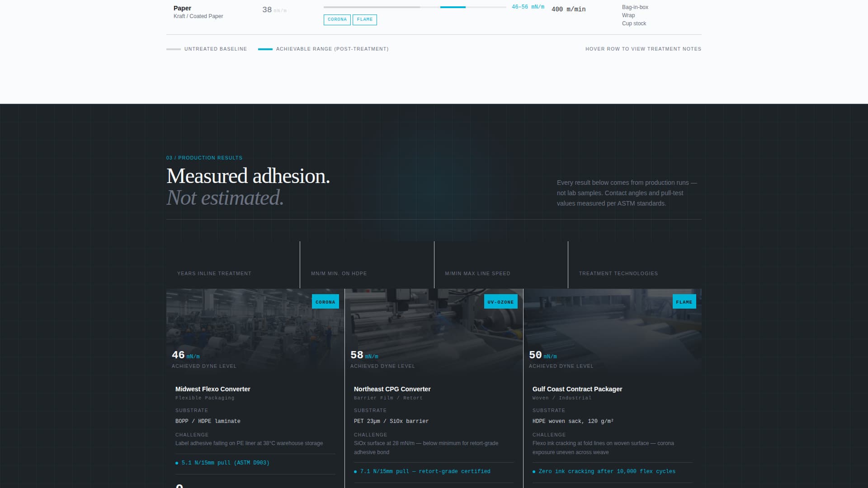Expand the TREATMENT TECHNOLOGIES stat column
This screenshot has width=868, height=488.
pyautogui.click(x=618, y=273)
